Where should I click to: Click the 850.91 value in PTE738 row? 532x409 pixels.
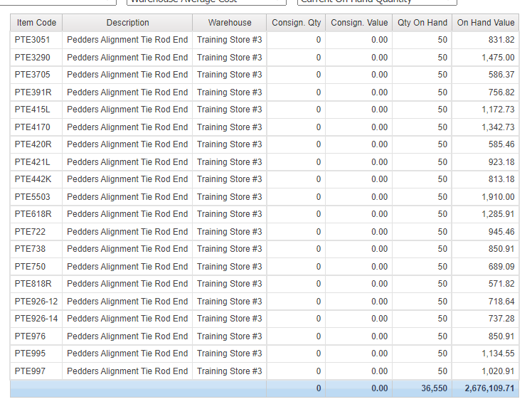(501, 249)
